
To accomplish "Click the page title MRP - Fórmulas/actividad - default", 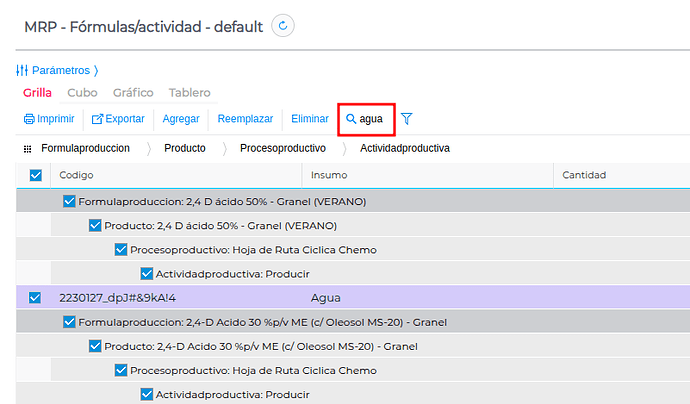I will click(143, 27).
